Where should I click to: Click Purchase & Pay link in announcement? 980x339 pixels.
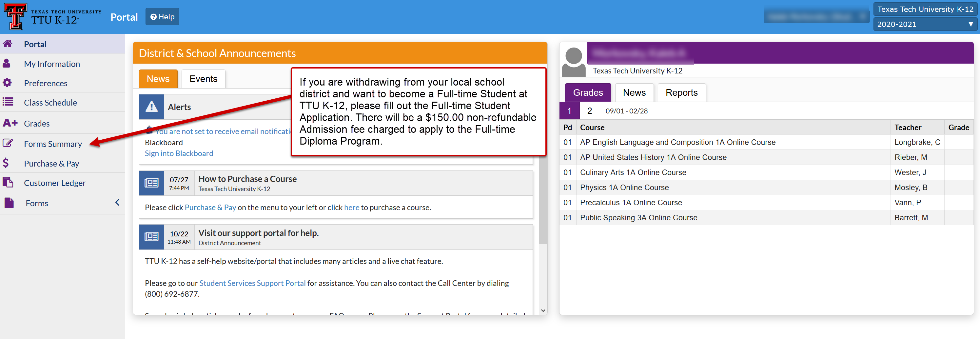[210, 207]
